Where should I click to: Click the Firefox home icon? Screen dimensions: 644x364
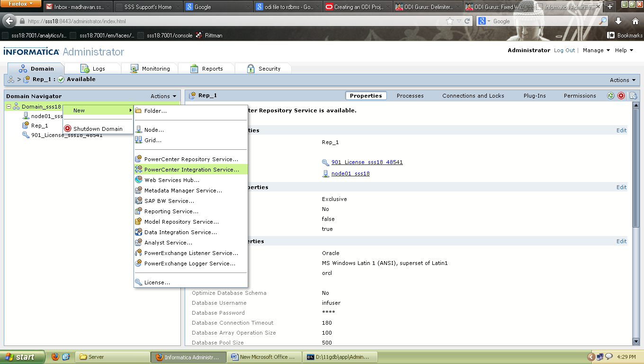pyautogui.click(x=635, y=21)
